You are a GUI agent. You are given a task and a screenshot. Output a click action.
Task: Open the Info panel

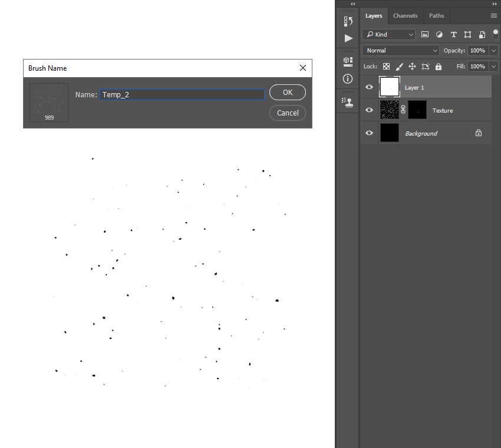click(x=348, y=78)
